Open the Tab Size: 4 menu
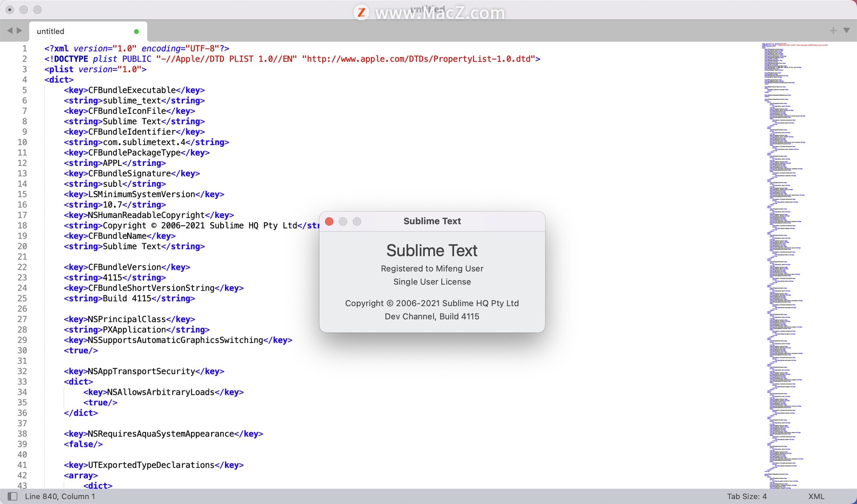This screenshot has height=504, width=857. [747, 496]
